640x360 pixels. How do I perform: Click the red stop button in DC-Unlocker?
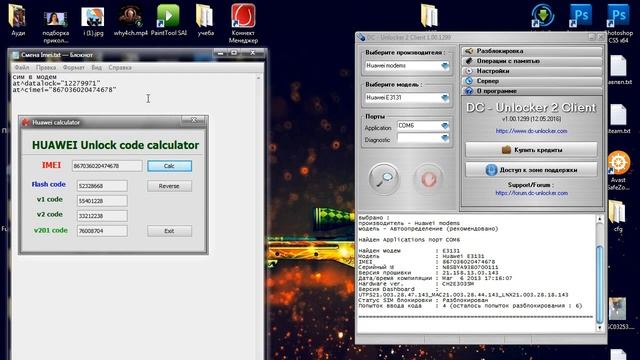point(428,179)
